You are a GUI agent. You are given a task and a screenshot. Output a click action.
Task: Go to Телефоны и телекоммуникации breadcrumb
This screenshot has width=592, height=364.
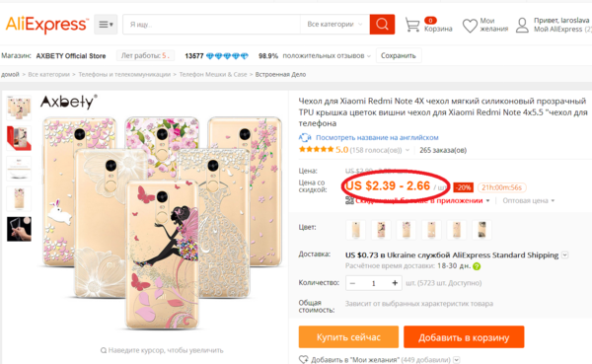[x=124, y=74]
